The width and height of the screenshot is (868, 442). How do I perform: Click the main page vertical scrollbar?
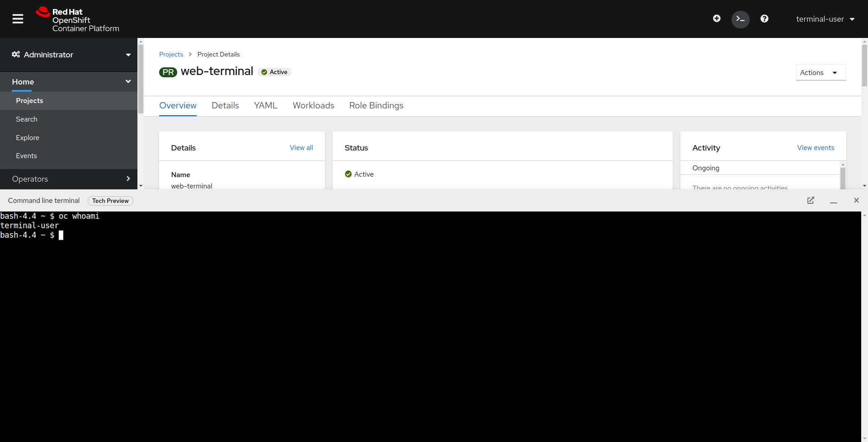(864, 66)
